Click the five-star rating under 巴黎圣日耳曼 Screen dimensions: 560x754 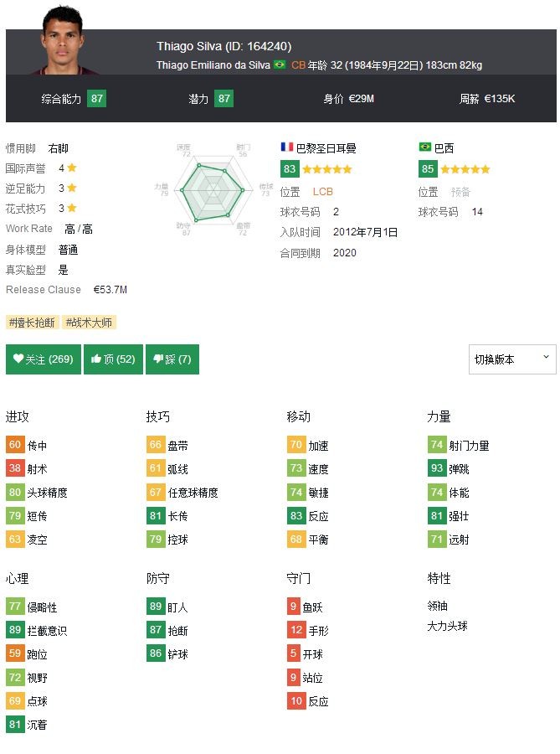coord(327,169)
